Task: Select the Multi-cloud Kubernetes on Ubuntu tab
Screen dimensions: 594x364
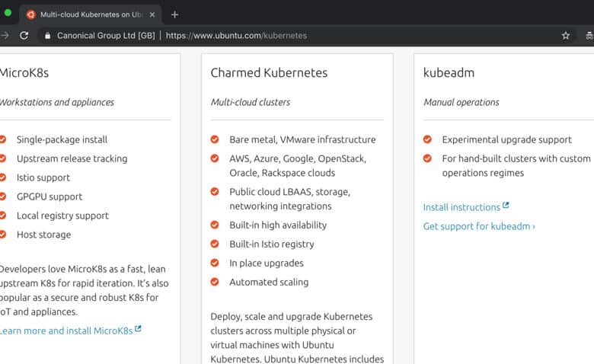Action: (91, 14)
